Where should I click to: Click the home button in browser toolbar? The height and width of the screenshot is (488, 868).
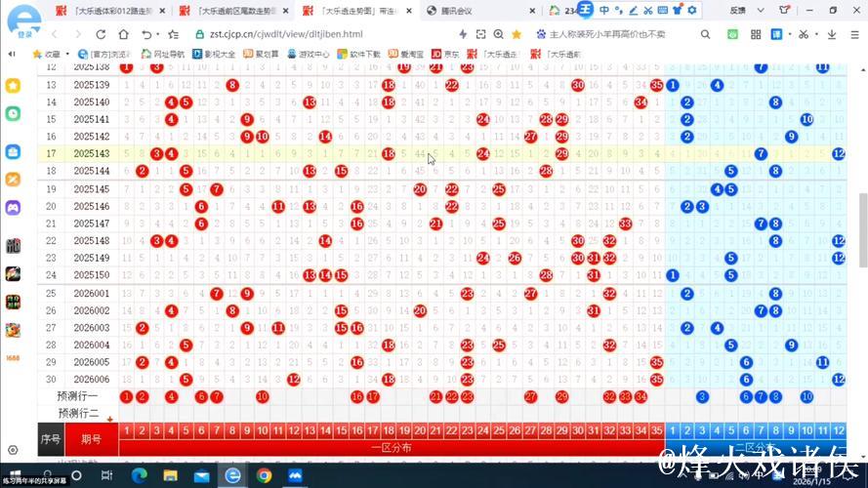121,34
